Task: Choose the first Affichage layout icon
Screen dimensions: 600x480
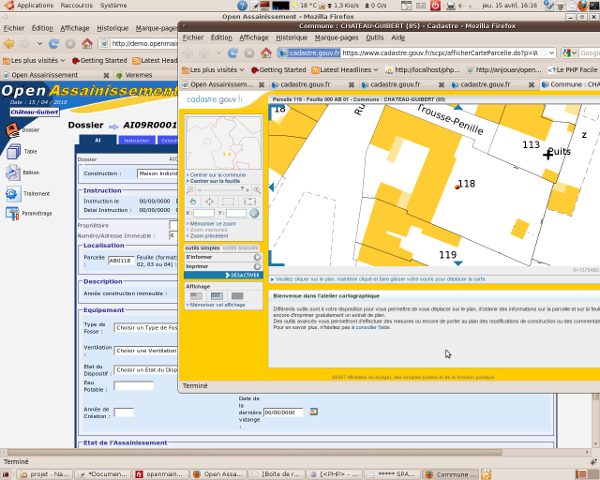Action: pyautogui.click(x=196, y=296)
